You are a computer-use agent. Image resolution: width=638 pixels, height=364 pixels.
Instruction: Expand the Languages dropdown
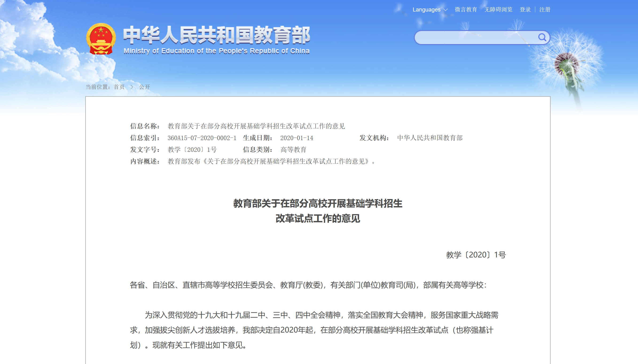(430, 9)
